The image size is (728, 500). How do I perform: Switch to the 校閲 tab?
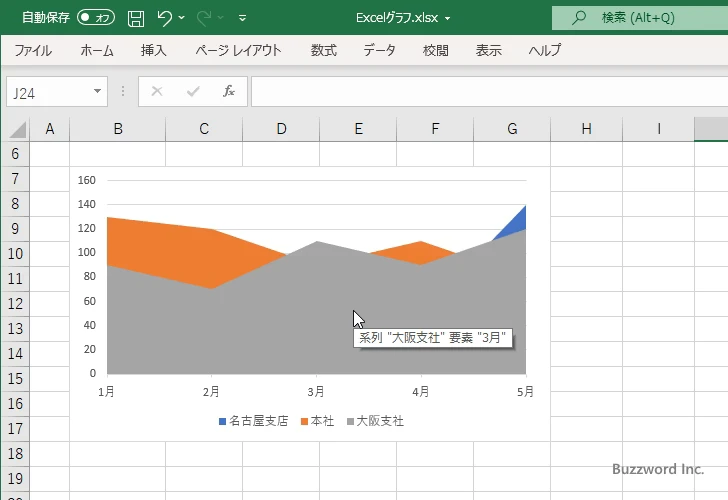click(436, 50)
